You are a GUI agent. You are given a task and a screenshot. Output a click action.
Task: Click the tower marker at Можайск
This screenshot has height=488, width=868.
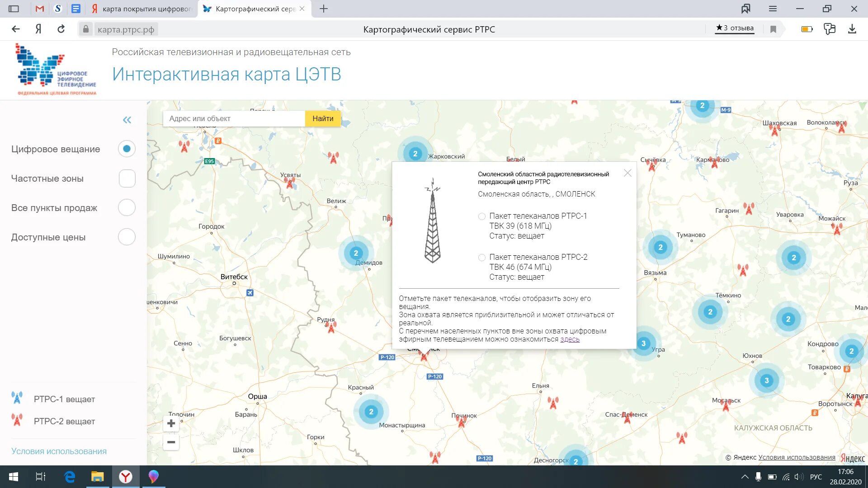837,229
